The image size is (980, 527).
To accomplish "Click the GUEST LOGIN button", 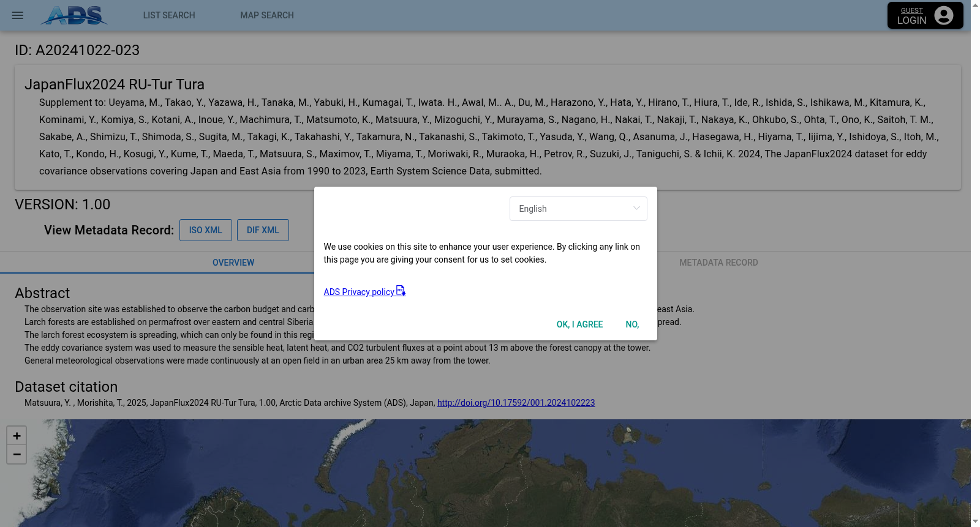I will pyautogui.click(x=925, y=15).
